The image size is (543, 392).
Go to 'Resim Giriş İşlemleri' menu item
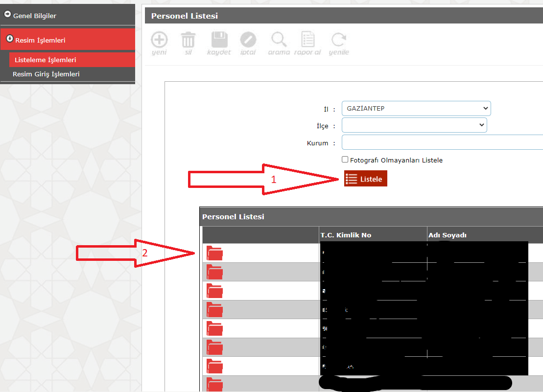coord(46,74)
